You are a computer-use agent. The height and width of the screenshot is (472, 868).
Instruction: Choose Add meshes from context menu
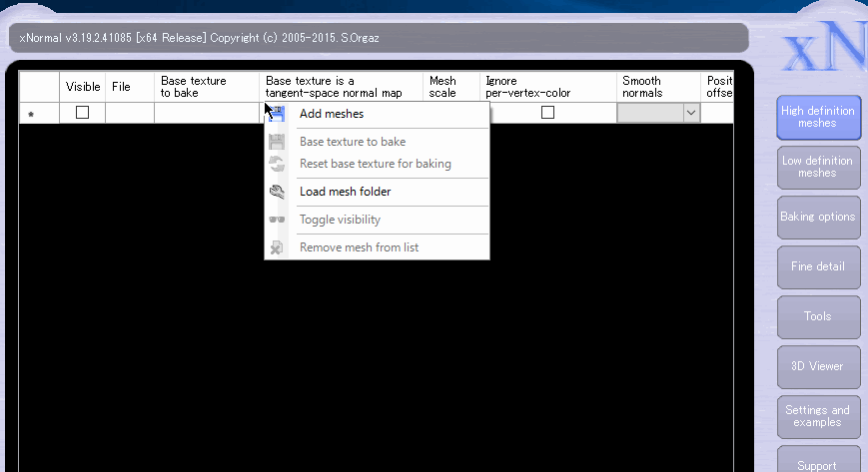click(377, 114)
